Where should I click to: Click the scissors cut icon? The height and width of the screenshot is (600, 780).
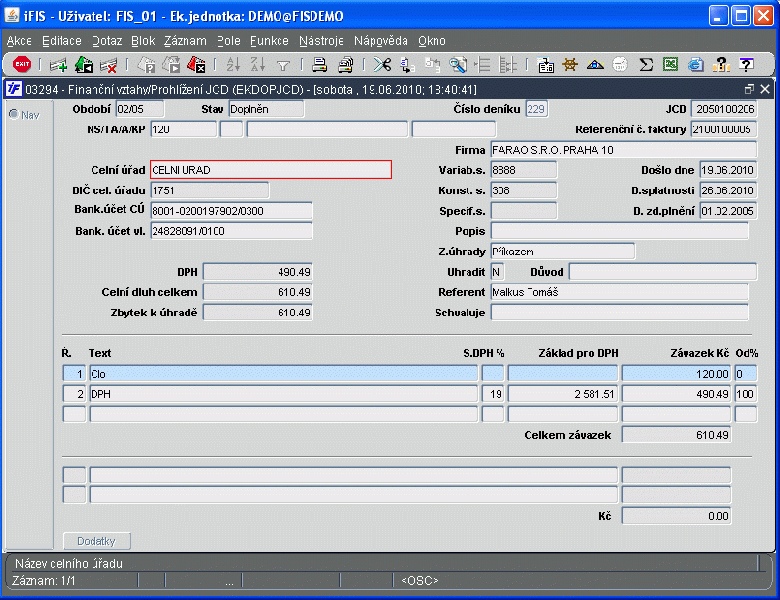click(x=382, y=65)
